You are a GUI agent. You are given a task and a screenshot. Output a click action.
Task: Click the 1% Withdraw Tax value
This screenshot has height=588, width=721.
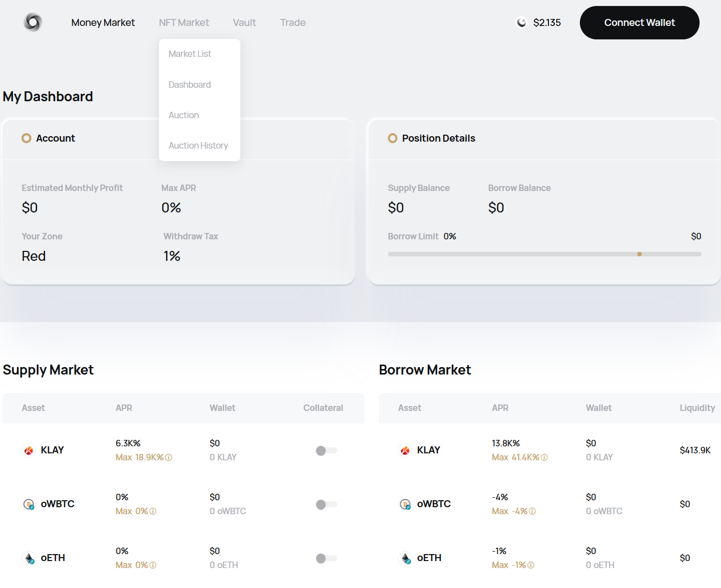pyautogui.click(x=172, y=256)
